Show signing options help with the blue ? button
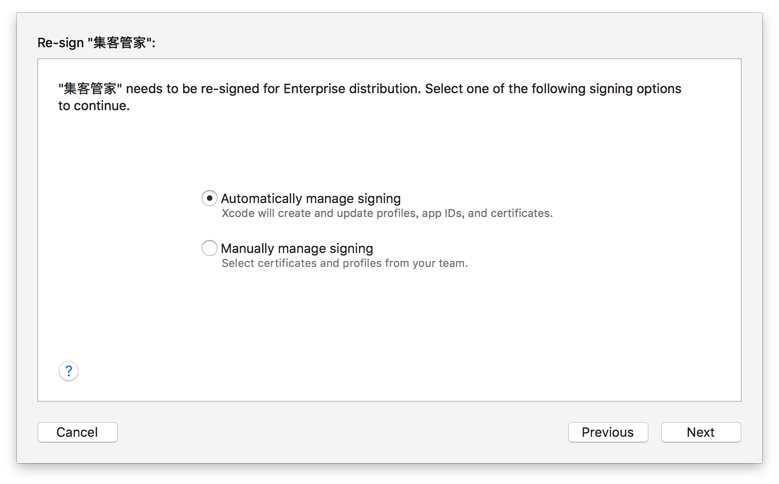 tap(68, 371)
